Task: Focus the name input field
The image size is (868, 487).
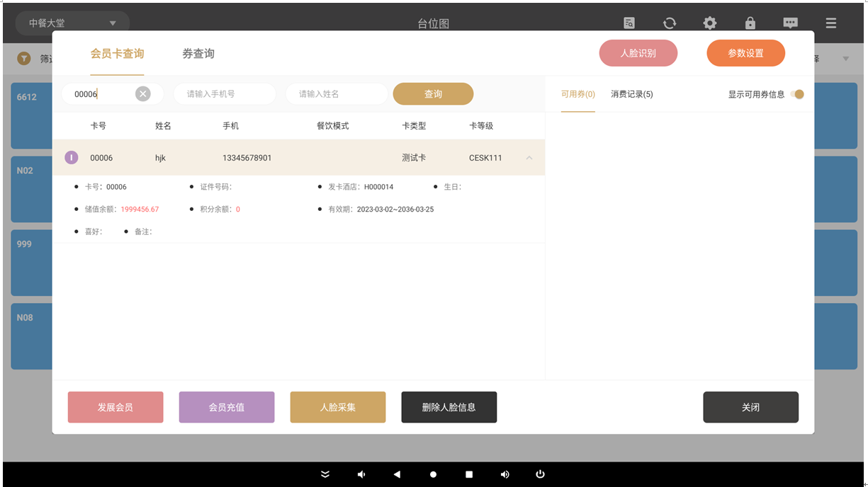Action: pyautogui.click(x=337, y=94)
